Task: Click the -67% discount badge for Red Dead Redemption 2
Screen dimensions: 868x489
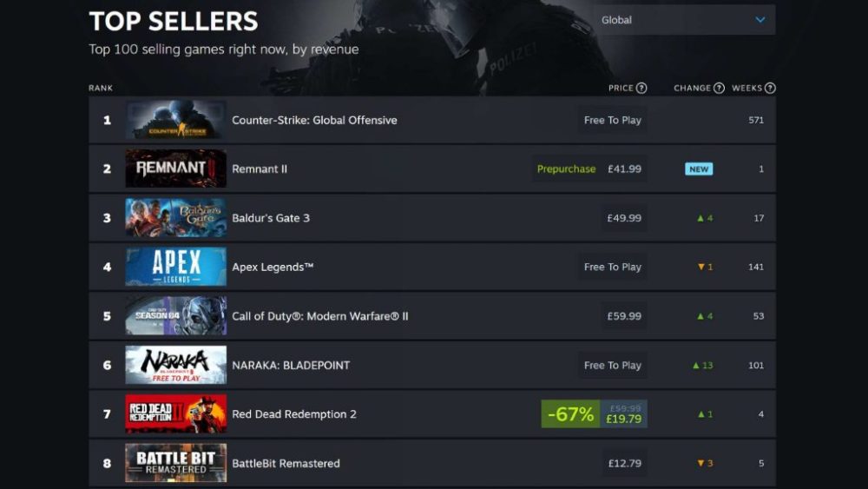Action: tap(570, 413)
